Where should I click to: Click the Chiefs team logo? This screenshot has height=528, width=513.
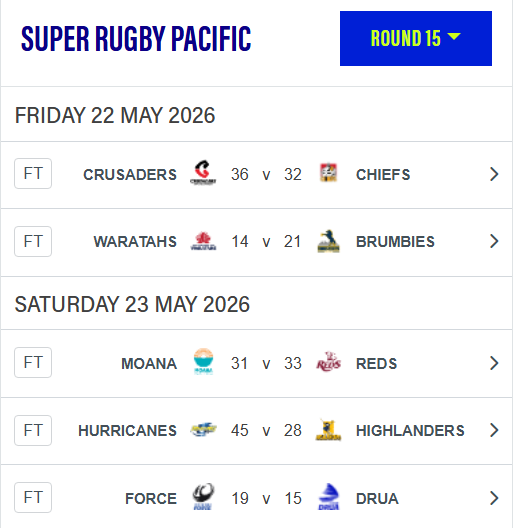click(x=328, y=172)
